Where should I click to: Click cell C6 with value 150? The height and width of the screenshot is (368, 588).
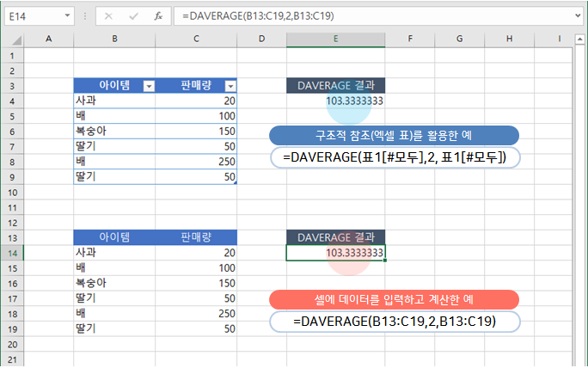click(196, 132)
